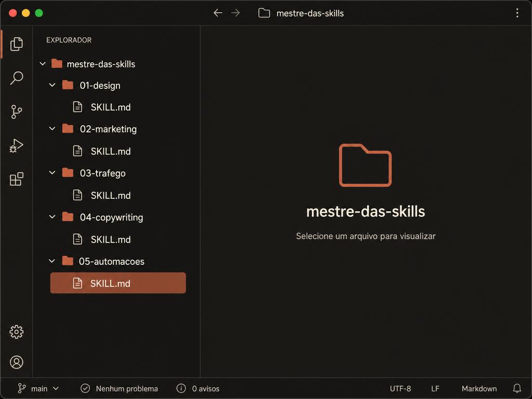Click the back navigation arrow
This screenshot has height=399, width=532.
tap(218, 13)
